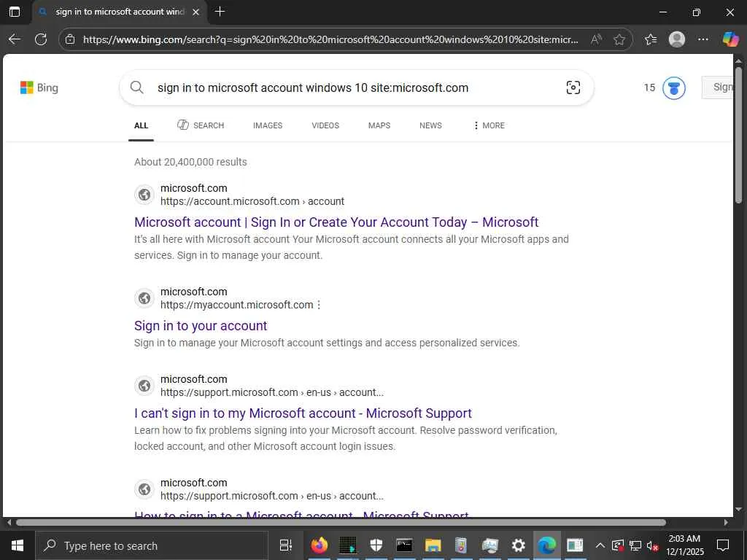The width and height of the screenshot is (747, 560).
Task: Open Microsoft account Sign In or Create link
Action: pyautogui.click(x=336, y=222)
